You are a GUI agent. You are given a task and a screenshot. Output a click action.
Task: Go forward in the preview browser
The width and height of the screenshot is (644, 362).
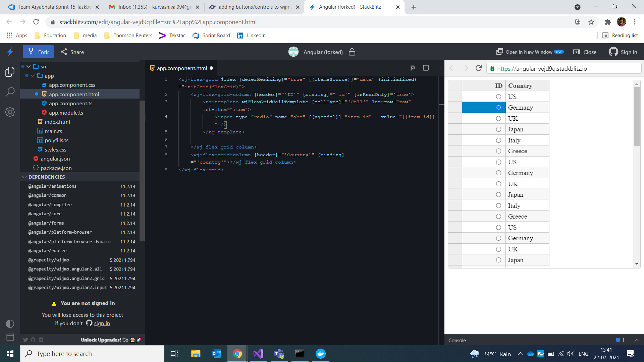coord(465,68)
